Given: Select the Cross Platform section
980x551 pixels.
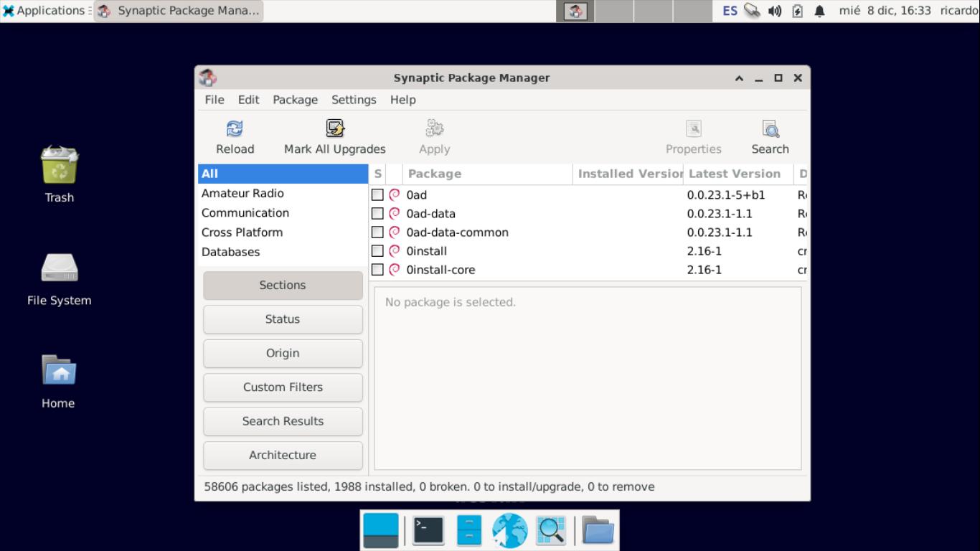Looking at the screenshot, I should (x=283, y=232).
